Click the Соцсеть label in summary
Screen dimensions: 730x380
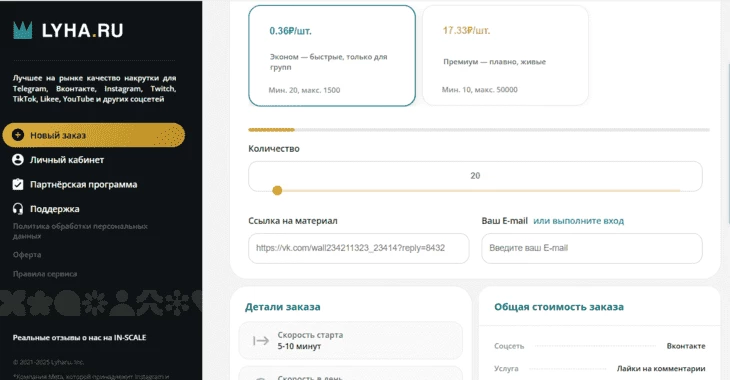pos(509,346)
